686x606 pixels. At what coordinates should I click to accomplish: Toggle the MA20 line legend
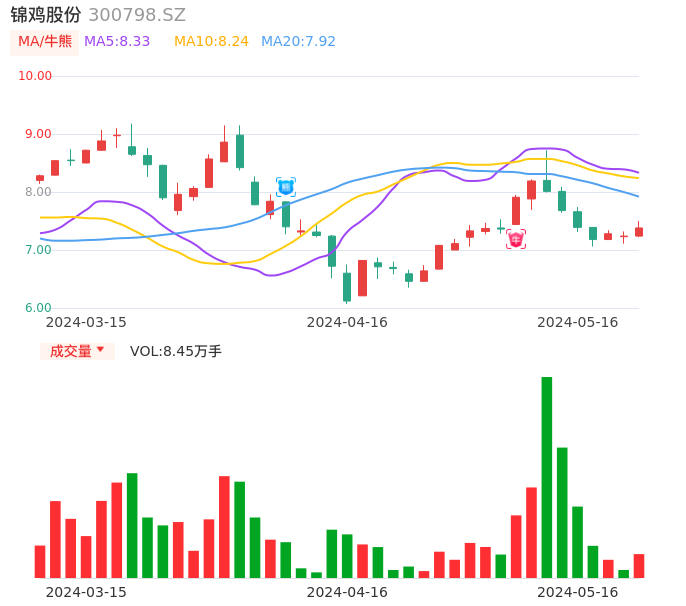pos(298,42)
